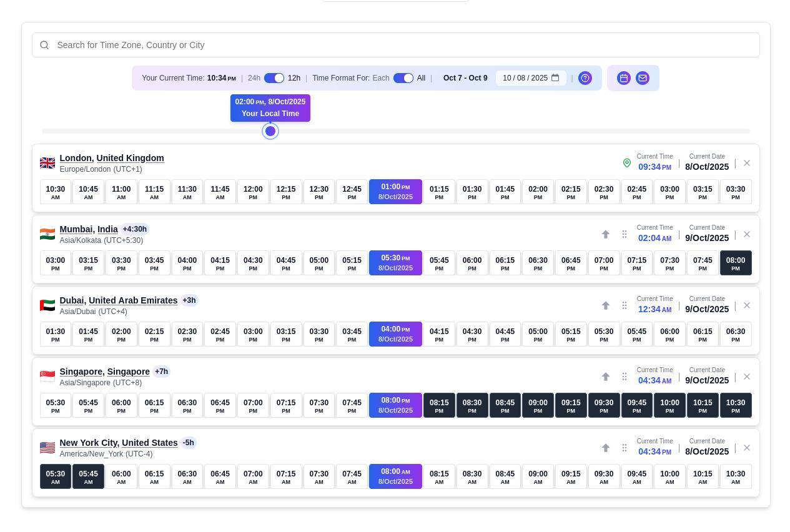790x532 pixels.
Task: Select 03:00 PM slot in London row
Action: tap(669, 192)
